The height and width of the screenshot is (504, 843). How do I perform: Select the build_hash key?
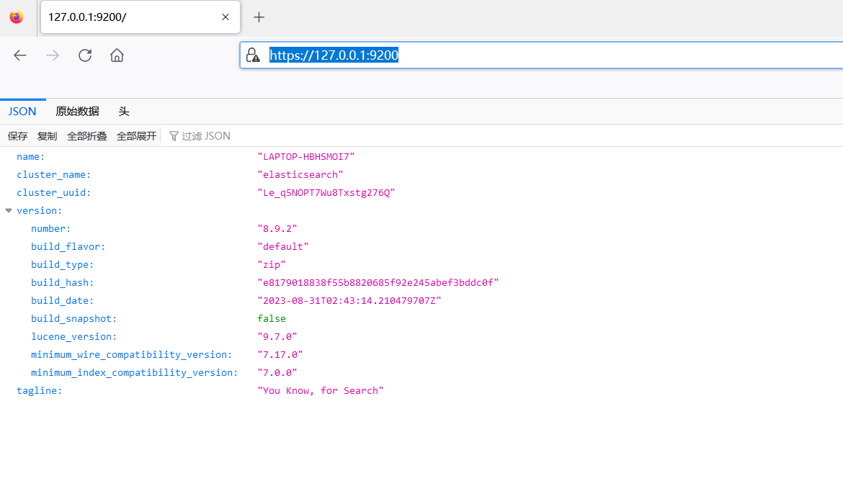63,283
